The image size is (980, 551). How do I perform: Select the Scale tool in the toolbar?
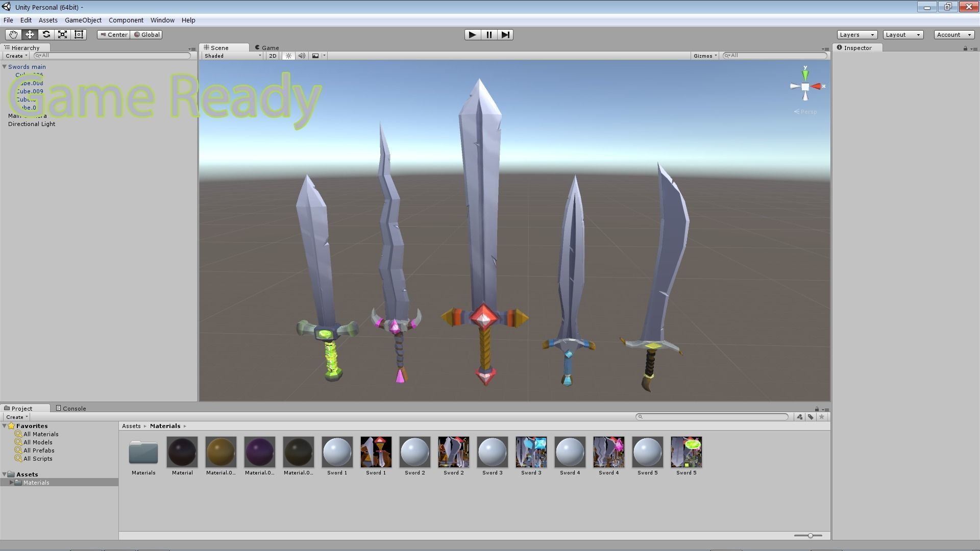62,35
